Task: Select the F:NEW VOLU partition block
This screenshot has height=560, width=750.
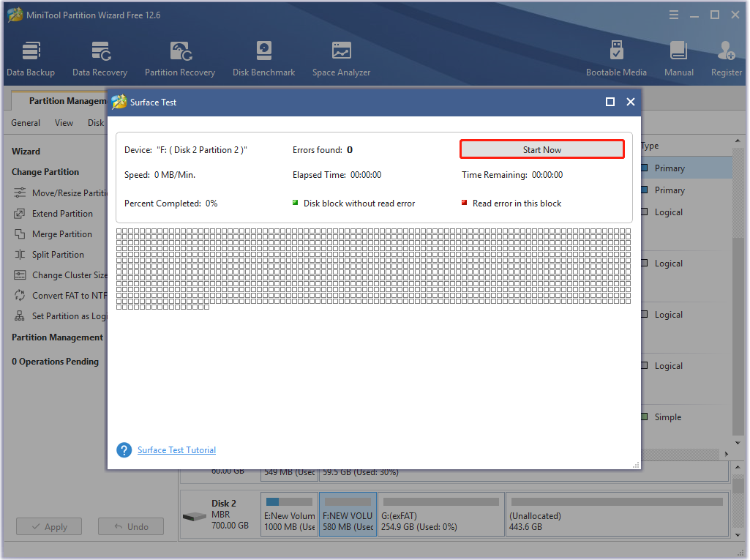Action: pyautogui.click(x=348, y=515)
